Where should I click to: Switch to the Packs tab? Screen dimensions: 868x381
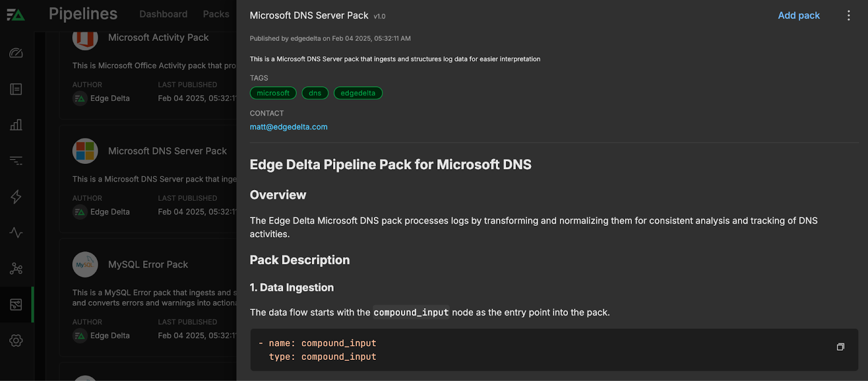(216, 14)
